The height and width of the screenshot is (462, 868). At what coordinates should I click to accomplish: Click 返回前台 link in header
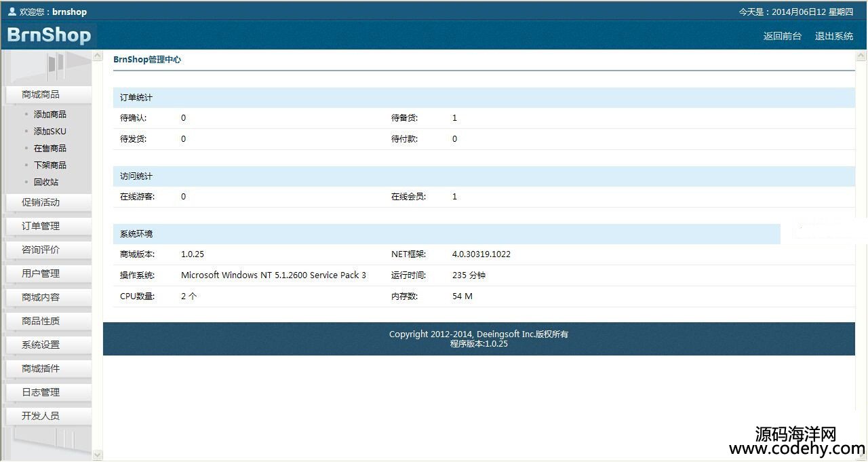[782, 37]
